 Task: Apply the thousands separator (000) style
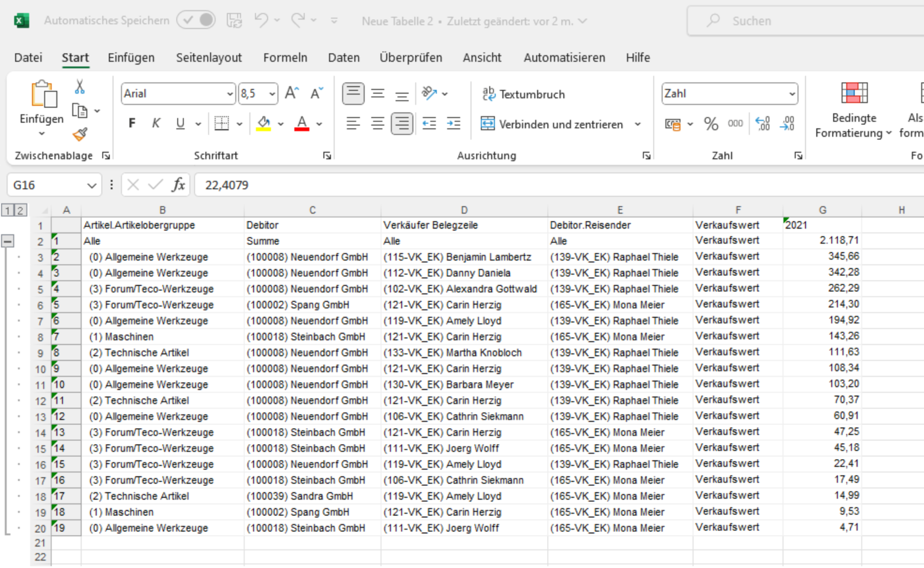pyautogui.click(x=735, y=124)
